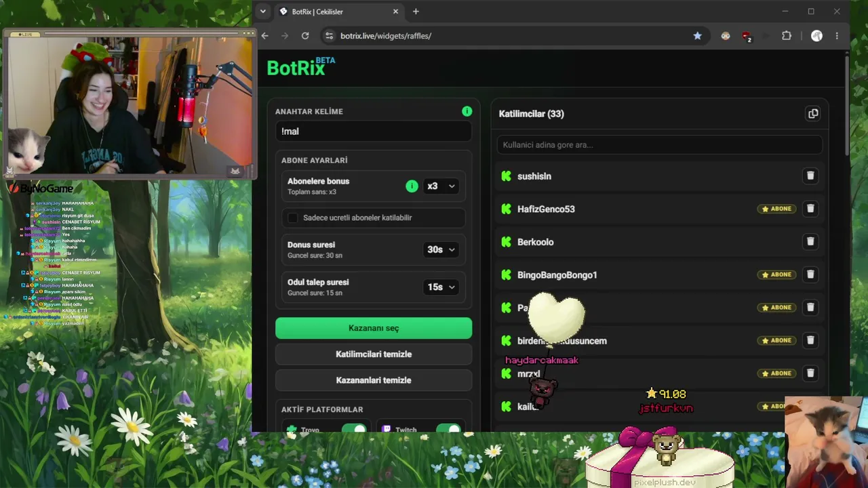The image size is (868, 488).
Task: Click the Toplam sans: x3 text
Action: pos(312,192)
